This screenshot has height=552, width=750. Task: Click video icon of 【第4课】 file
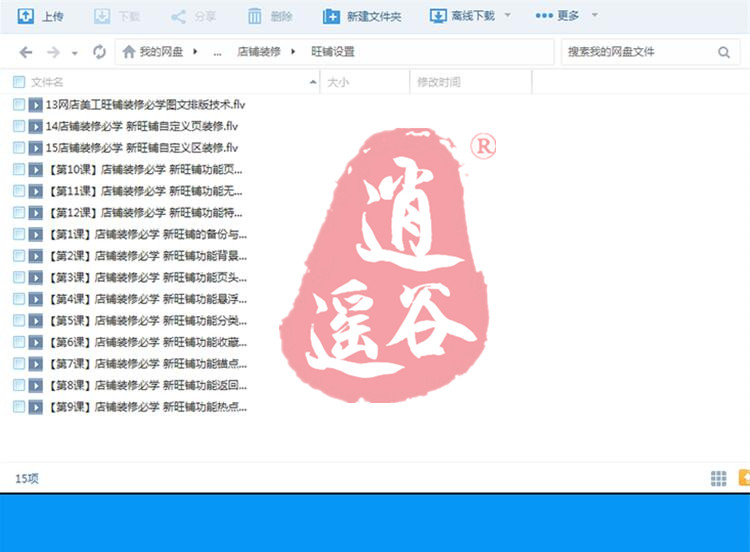[35, 299]
